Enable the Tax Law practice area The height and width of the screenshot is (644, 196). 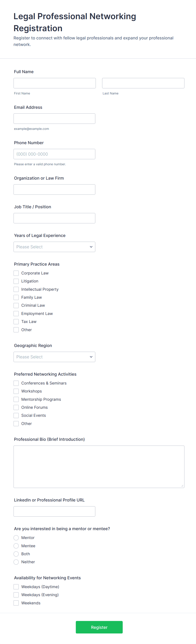[x=16, y=321]
